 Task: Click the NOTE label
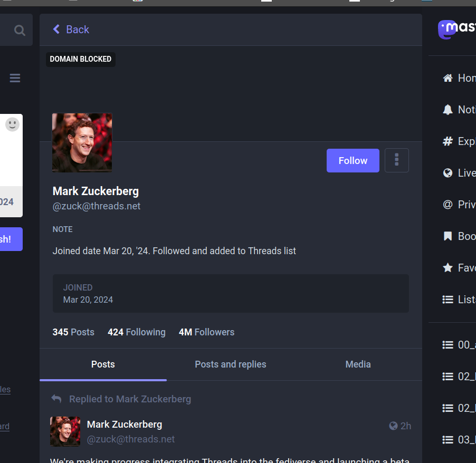point(63,229)
